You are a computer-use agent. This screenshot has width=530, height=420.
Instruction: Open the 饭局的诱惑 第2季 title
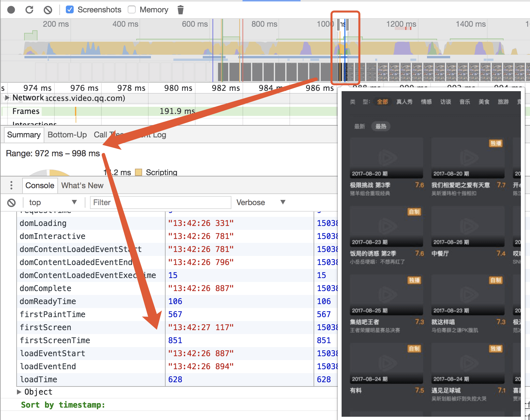373,253
